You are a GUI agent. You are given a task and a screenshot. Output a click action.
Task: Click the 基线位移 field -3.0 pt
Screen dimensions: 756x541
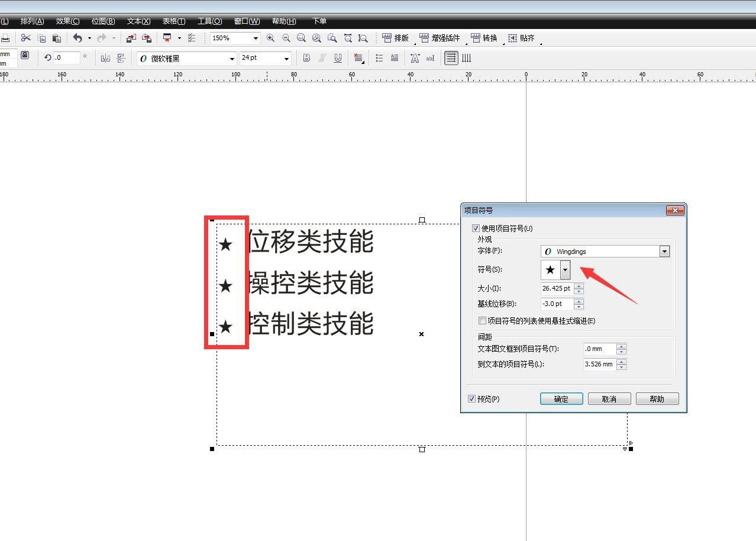point(557,304)
